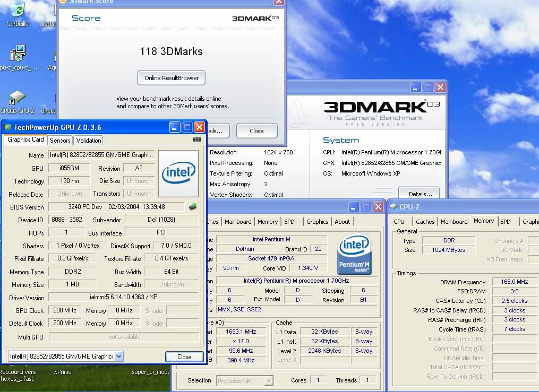Viewport: 539px width, 392px height.
Task: Click the Subvendor value Dell (1028)
Action: point(161,220)
